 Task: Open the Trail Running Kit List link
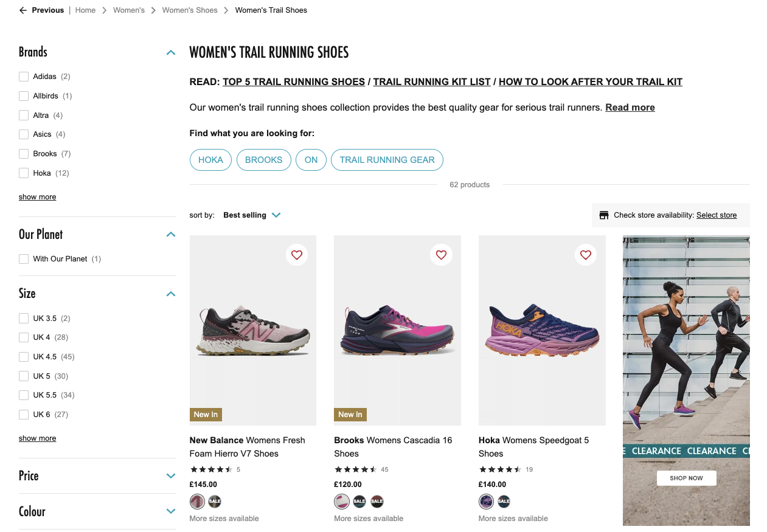tap(432, 82)
